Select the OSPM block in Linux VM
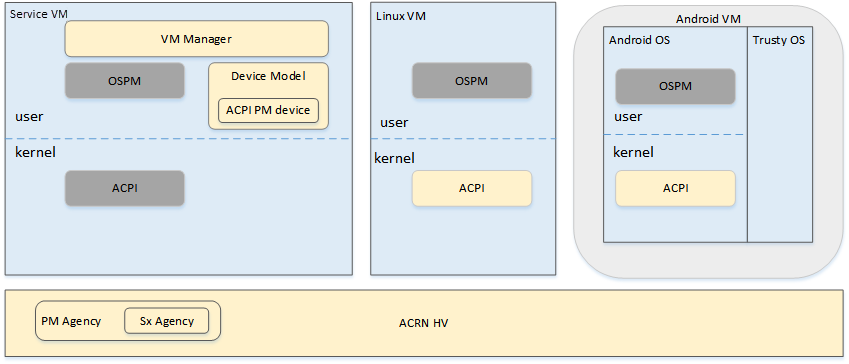The width and height of the screenshot is (849, 364). pos(472,81)
